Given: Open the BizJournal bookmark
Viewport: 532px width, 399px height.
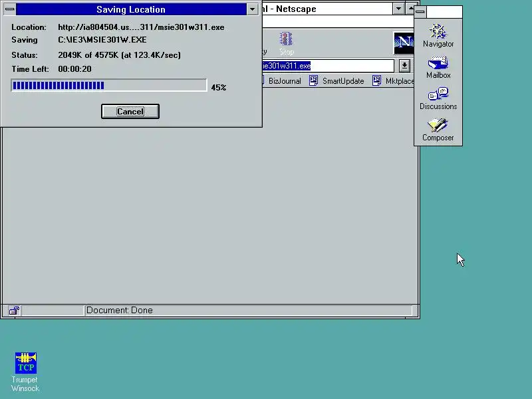Looking at the screenshot, I should pos(285,80).
